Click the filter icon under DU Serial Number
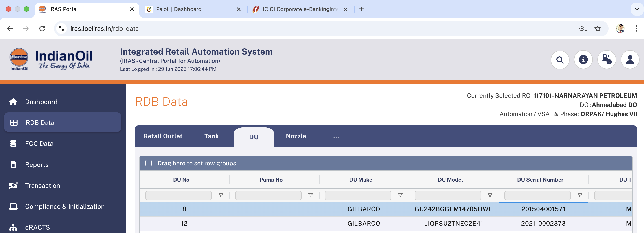Image resolution: width=644 pixels, height=233 pixels. [580, 195]
